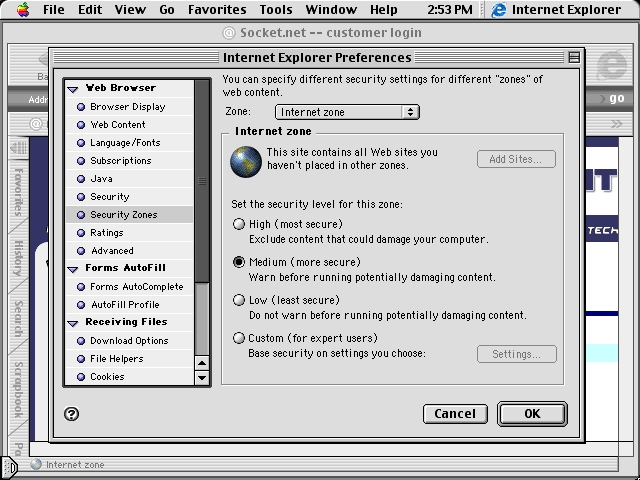The image size is (640, 480).
Task: Select Forms AutoComplete preferences
Action: pos(129,287)
